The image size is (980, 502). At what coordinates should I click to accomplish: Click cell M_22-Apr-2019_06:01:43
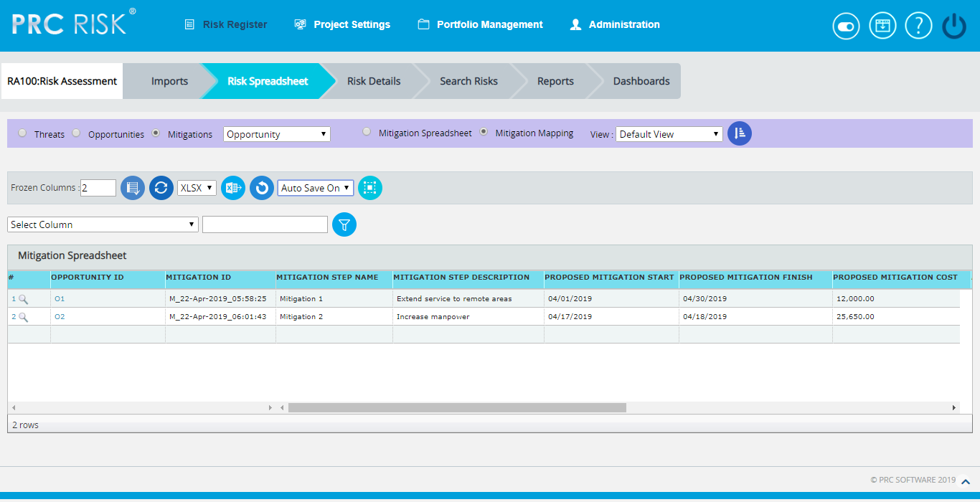(x=220, y=317)
